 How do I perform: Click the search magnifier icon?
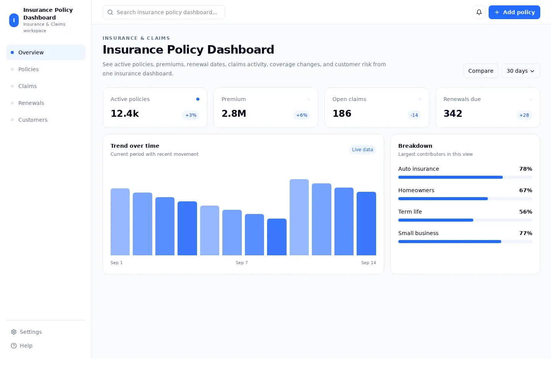(110, 12)
